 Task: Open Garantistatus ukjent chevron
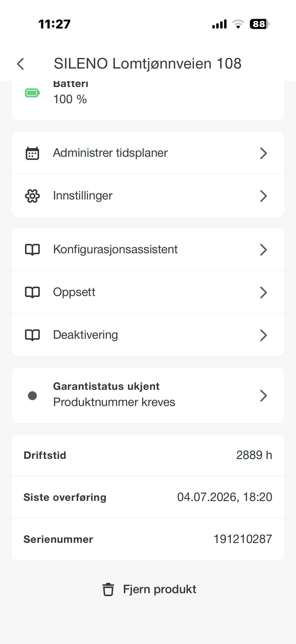tap(263, 396)
